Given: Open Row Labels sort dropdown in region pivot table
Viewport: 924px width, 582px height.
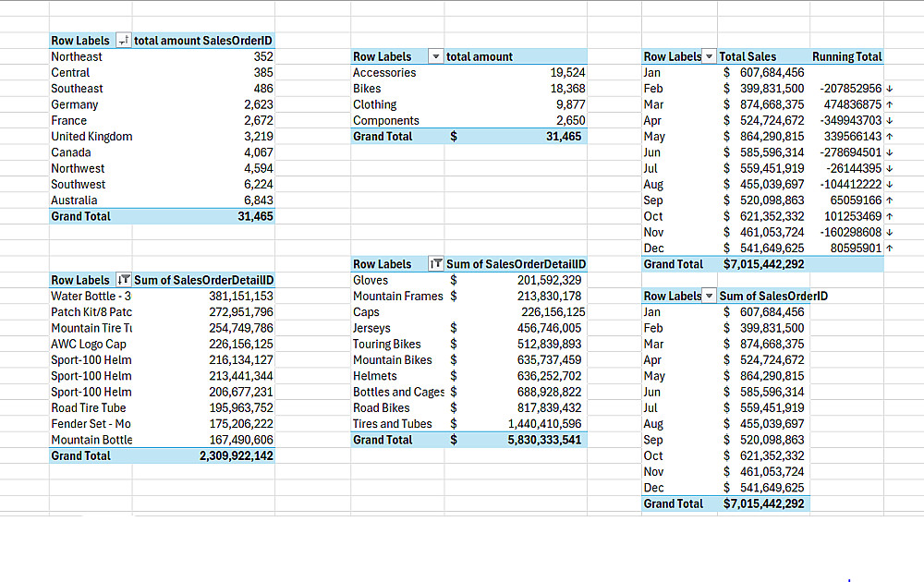Looking at the screenshot, I should pos(123,41).
